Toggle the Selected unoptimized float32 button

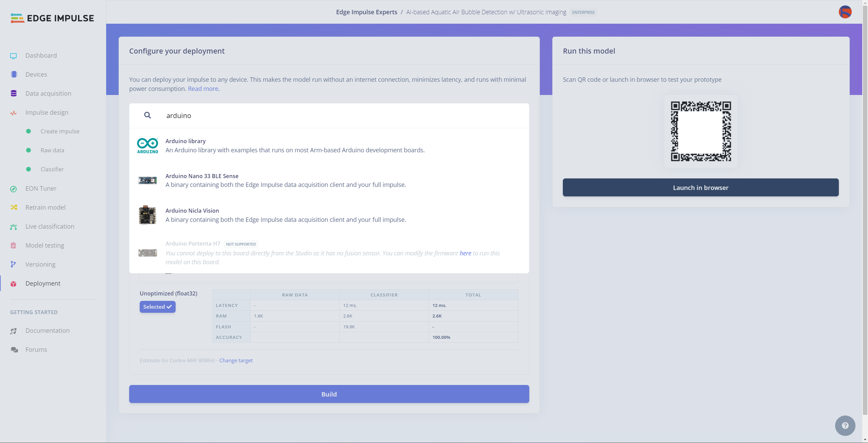(157, 307)
